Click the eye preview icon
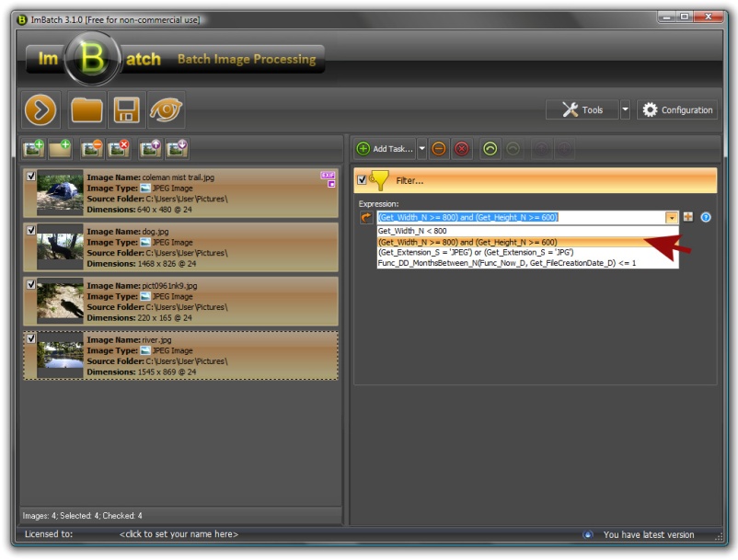The height and width of the screenshot is (560, 738). pos(166,110)
